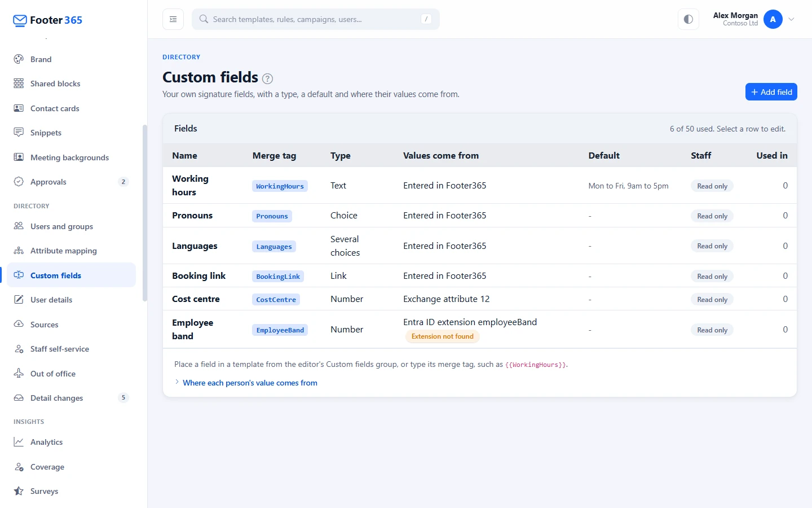Click the Shared blocks grid icon
The width and height of the screenshot is (812, 508).
pyautogui.click(x=19, y=84)
